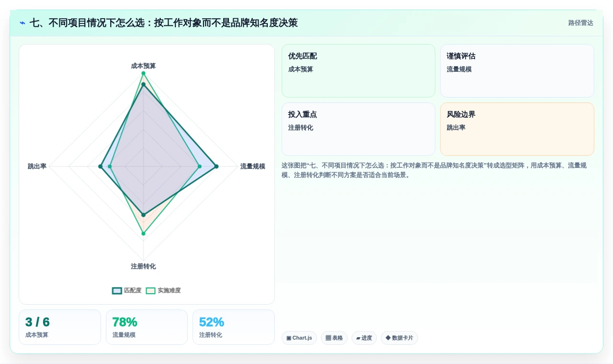Click the light green 实施难度 point on 成本预算 axis
The image size is (613, 364).
143,73
